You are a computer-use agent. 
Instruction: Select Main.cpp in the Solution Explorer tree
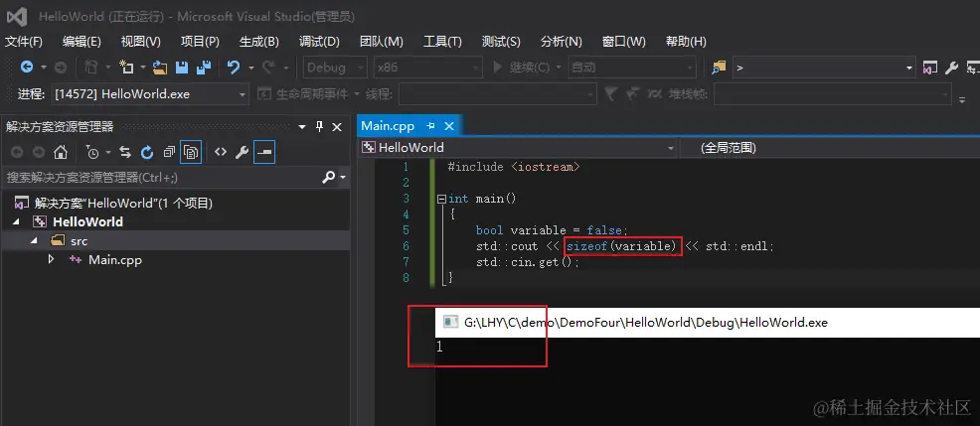click(115, 260)
